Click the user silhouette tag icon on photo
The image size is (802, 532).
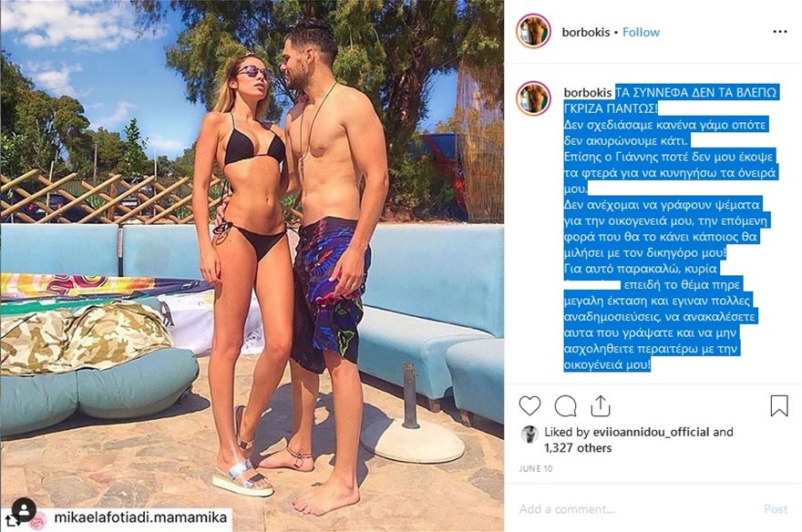pyautogui.click(x=24, y=509)
